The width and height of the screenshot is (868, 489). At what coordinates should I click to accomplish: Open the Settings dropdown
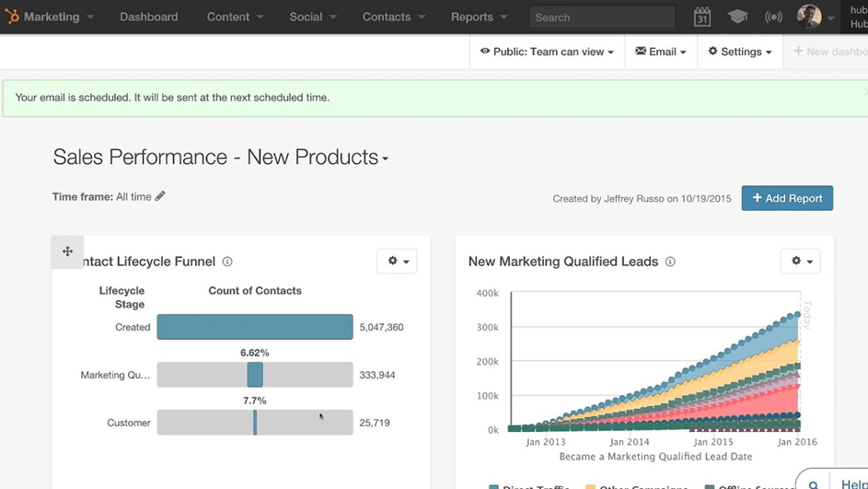740,52
